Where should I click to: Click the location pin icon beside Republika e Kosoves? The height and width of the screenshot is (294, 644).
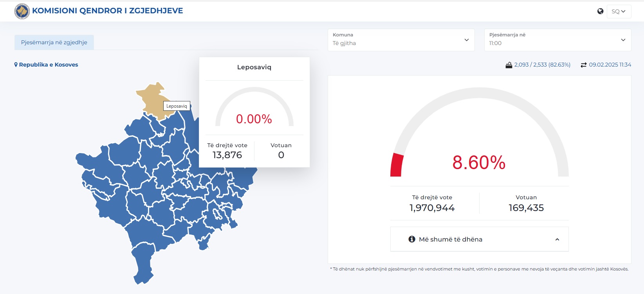pos(16,65)
